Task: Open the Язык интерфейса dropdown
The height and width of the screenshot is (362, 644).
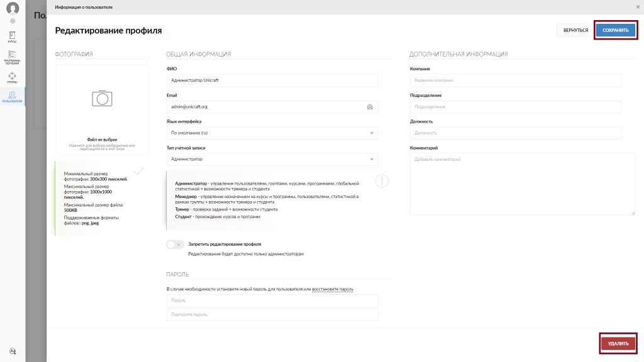Action: point(272,133)
